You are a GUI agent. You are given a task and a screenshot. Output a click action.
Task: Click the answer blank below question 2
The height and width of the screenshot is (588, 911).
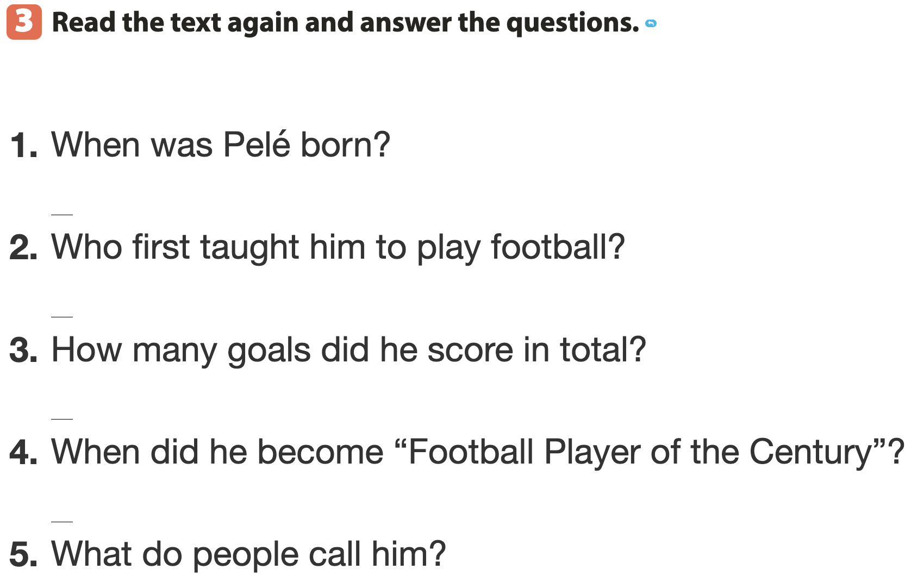coord(62,316)
